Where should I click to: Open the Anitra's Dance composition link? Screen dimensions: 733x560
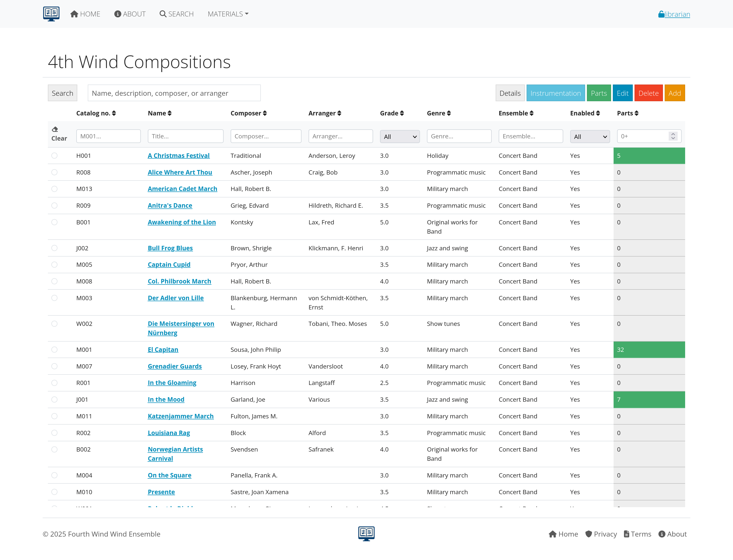[170, 205]
